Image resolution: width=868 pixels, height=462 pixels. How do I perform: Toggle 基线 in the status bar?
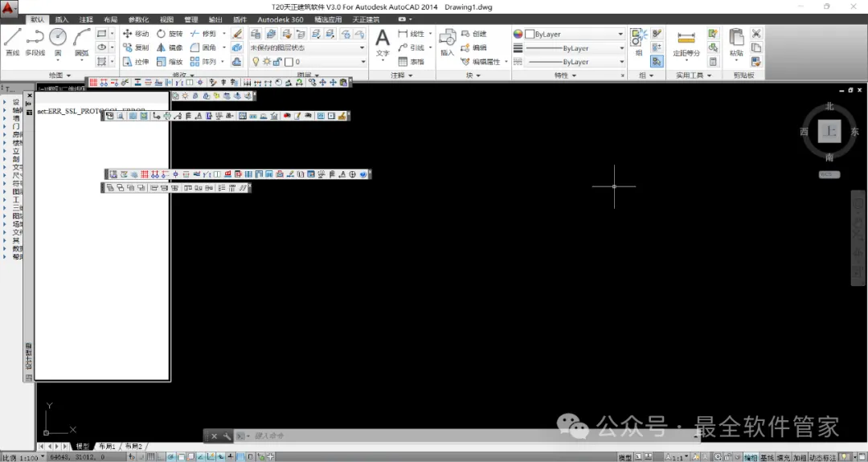[767, 457]
